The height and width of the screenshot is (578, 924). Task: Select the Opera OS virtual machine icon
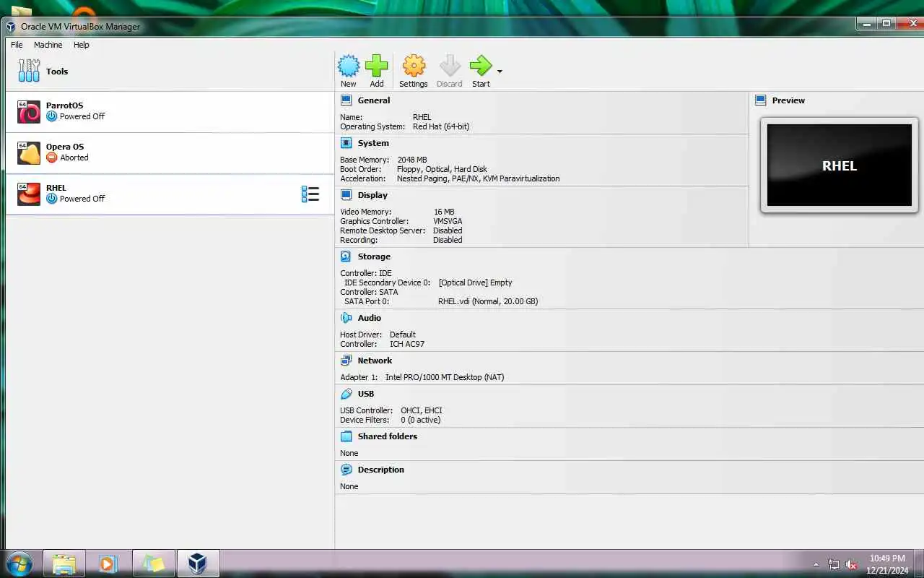(29, 153)
